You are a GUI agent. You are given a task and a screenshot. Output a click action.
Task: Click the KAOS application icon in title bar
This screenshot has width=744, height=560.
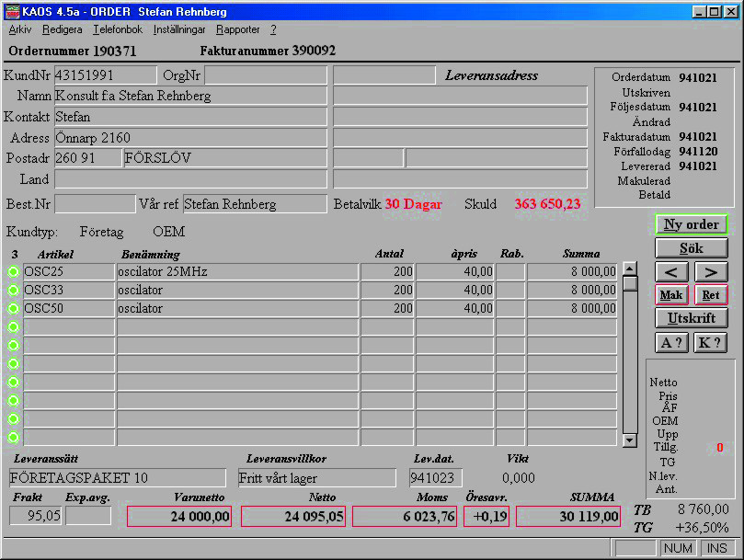click(x=12, y=12)
